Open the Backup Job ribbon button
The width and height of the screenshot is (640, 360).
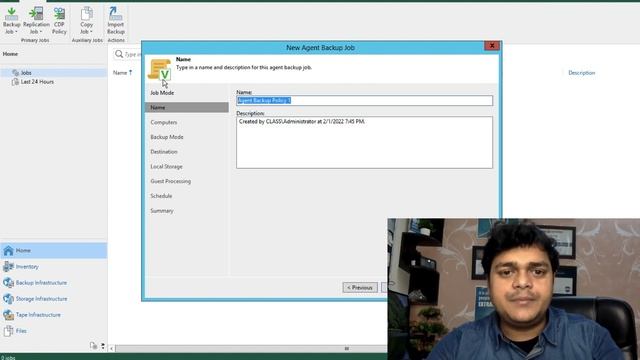pos(11,20)
